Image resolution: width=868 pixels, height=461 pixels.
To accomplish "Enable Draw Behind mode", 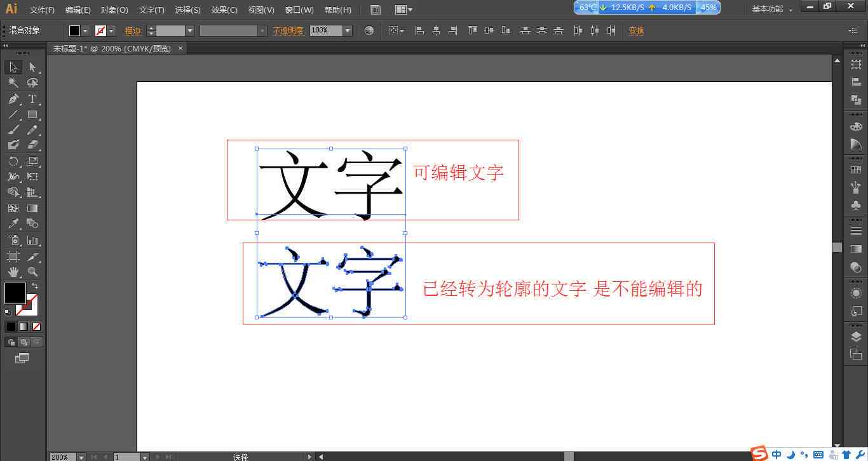I will [24, 342].
